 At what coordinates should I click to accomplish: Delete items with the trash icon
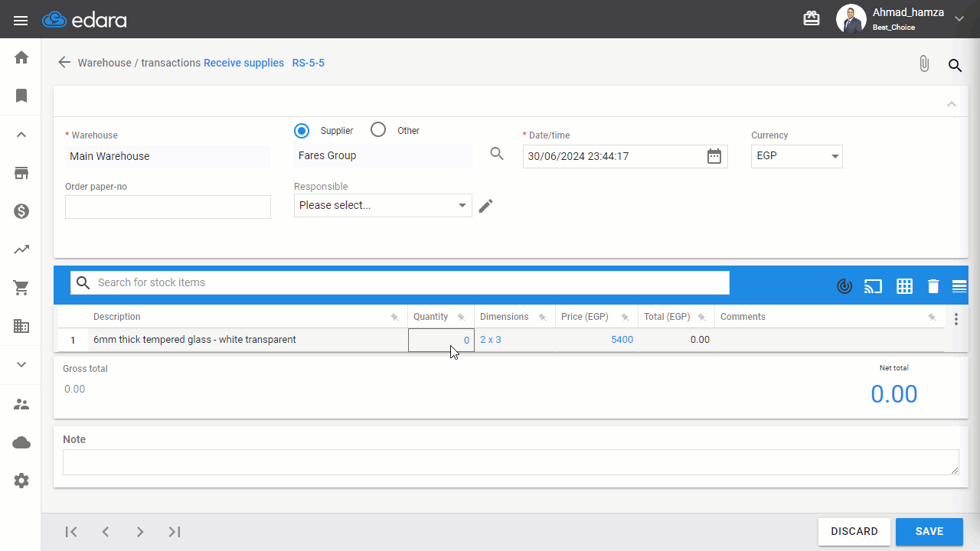[x=933, y=286]
